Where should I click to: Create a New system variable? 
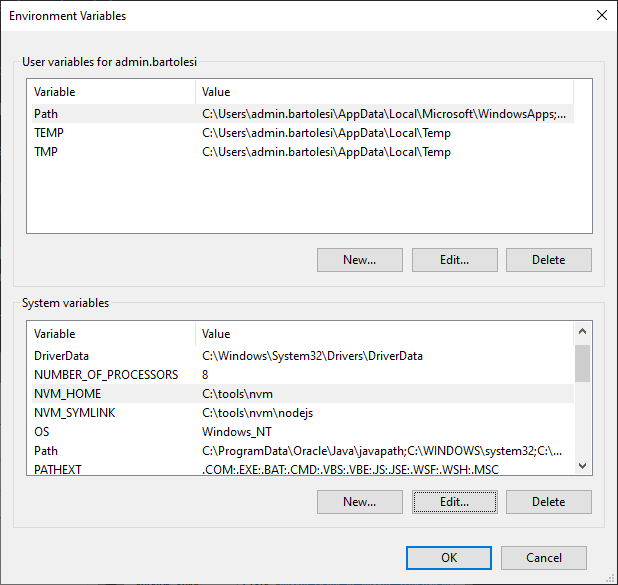point(359,502)
